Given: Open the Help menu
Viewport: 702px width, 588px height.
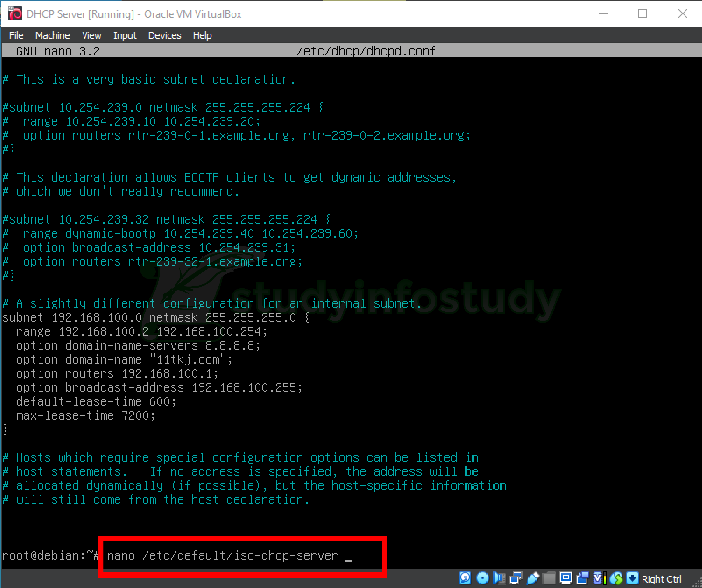Looking at the screenshot, I should (202, 35).
